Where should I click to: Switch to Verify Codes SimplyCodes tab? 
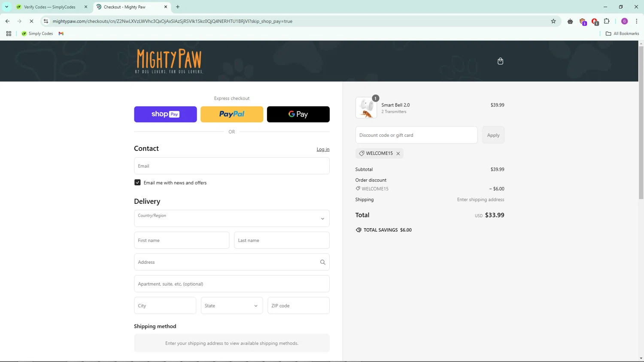51,7
